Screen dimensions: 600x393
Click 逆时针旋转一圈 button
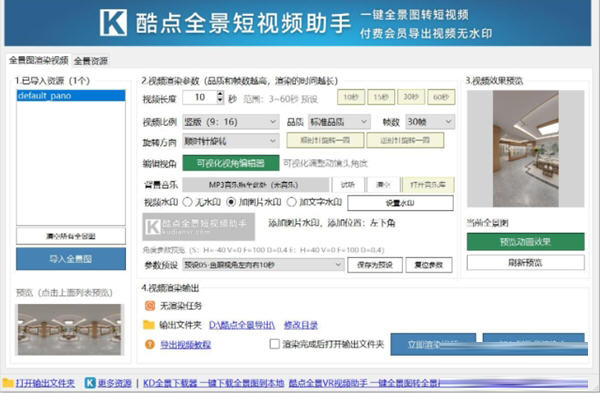point(405,140)
